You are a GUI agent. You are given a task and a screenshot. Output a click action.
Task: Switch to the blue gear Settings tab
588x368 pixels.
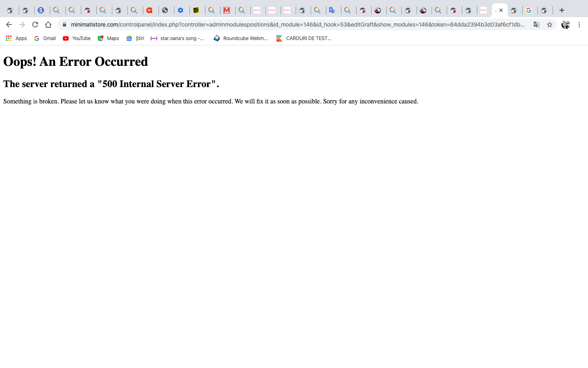(x=180, y=10)
